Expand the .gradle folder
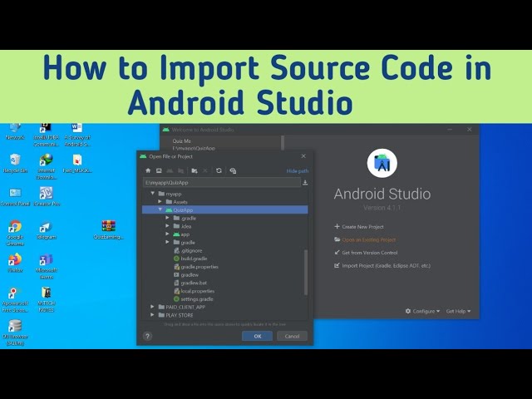Screen dimensions: 532x399 pos(167,218)
